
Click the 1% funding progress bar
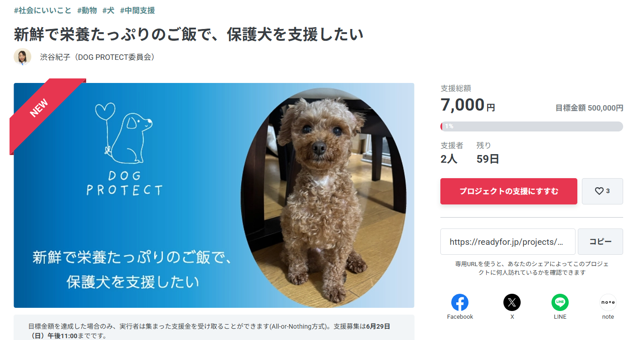(532, 126)
